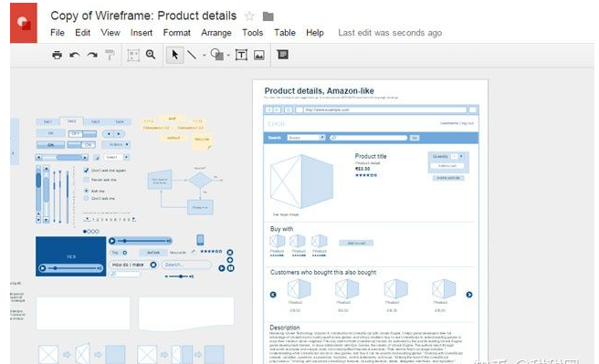This screenshot has width=599, height=364.
Task: Click the document title to rename
Action: click(x=143, y=16)
